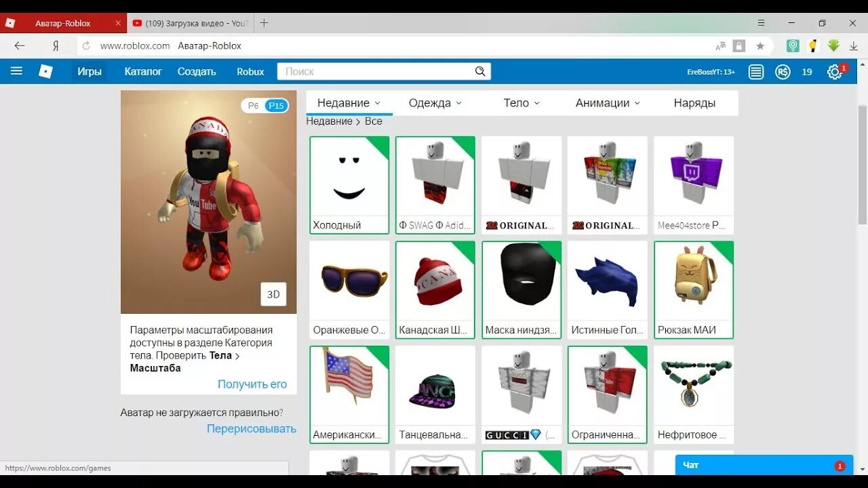
Task: Open Robux in the navigation bar
Action: (x=250, y=71)
